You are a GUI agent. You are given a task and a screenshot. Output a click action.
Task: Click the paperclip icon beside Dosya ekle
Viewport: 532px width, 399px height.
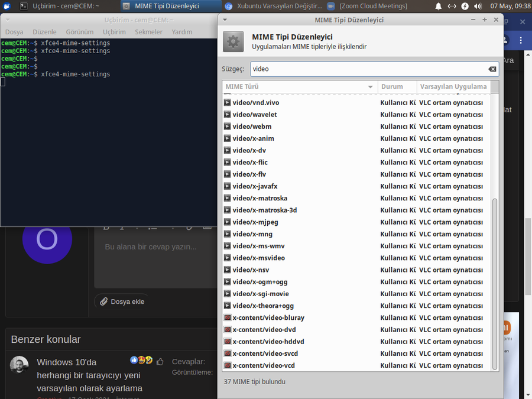(104, 301)
